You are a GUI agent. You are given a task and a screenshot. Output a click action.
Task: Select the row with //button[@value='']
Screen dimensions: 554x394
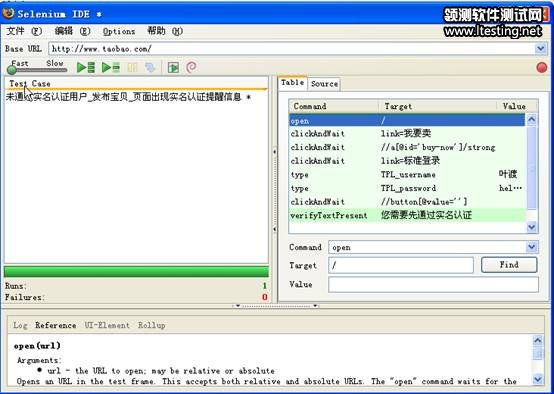pos(407,202)
